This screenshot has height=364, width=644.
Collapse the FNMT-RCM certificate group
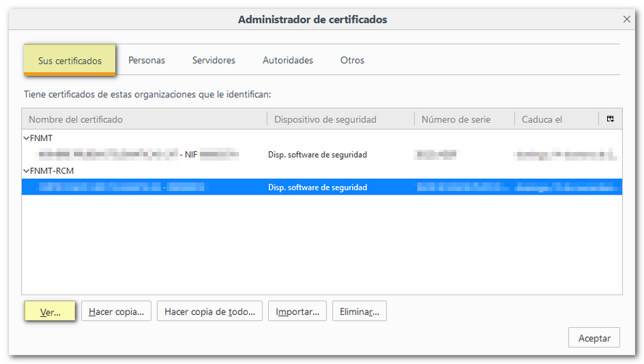tap(26, 171)
